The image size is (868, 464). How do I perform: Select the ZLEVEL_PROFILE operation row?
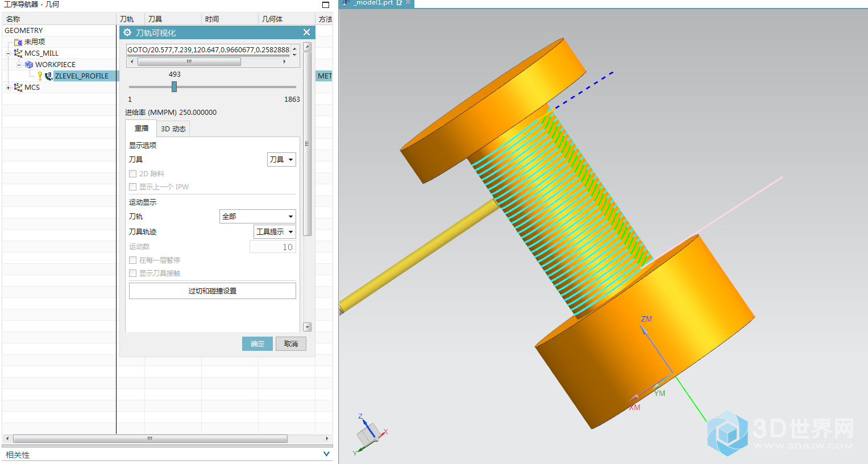(x=81, y=76)
